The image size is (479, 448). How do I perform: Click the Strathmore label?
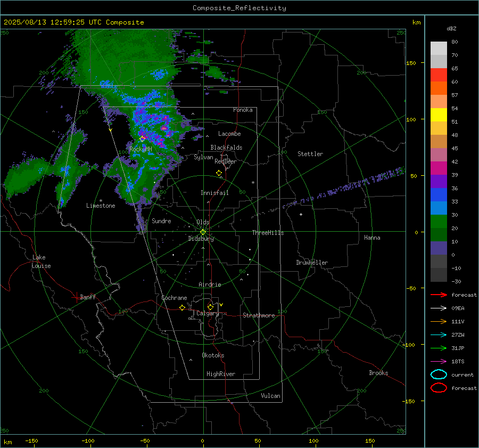coord(259,315)
